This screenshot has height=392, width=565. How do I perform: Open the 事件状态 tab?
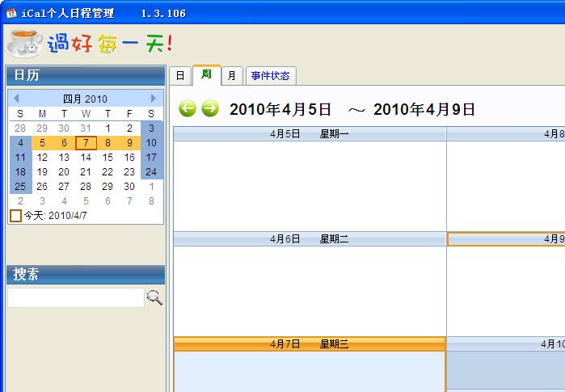pyautogui.click(x=270, y=76)
